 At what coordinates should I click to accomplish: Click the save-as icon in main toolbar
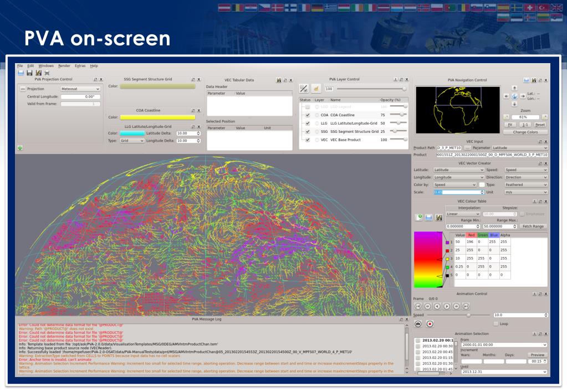38,73
